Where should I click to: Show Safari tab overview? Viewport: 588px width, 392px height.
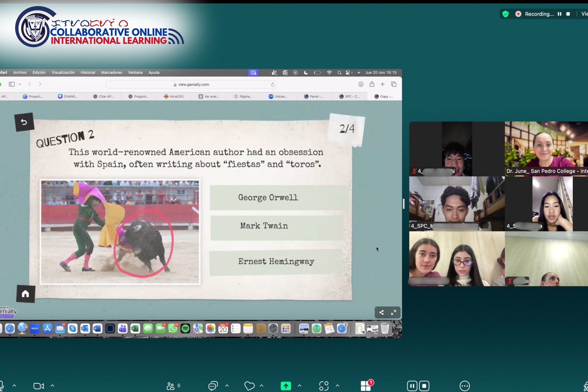pyautogui.click(x=394, y=84)
